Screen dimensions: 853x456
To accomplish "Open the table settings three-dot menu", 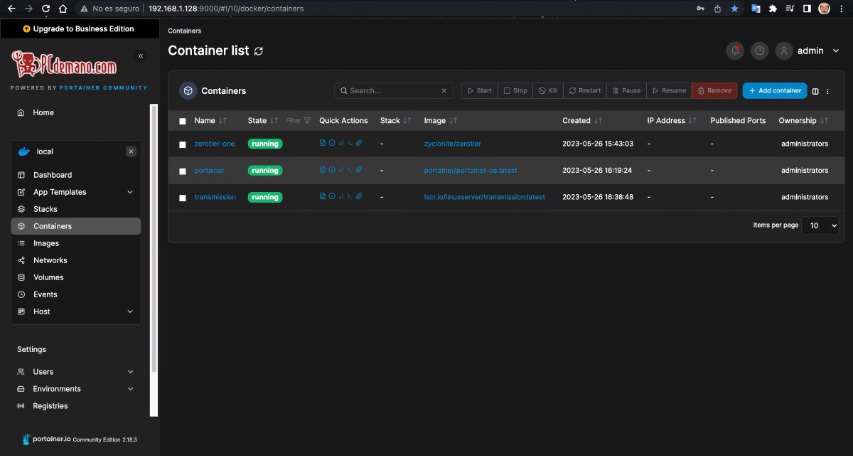I will click(827, 91).
